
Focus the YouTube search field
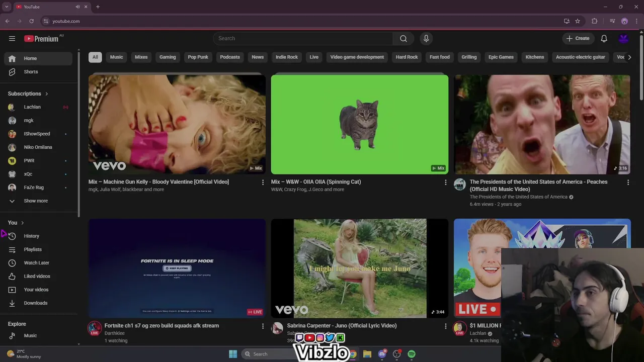(303, 38)
